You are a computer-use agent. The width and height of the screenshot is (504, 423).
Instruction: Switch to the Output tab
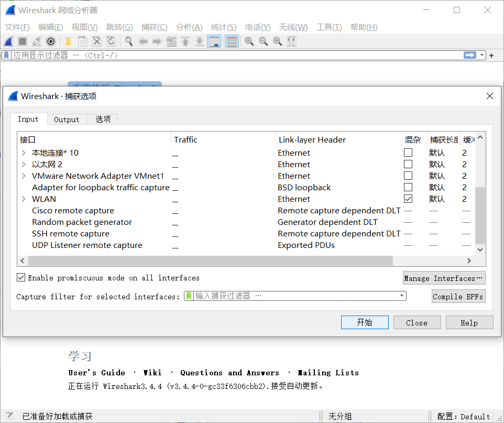click(x=67, y=120)
